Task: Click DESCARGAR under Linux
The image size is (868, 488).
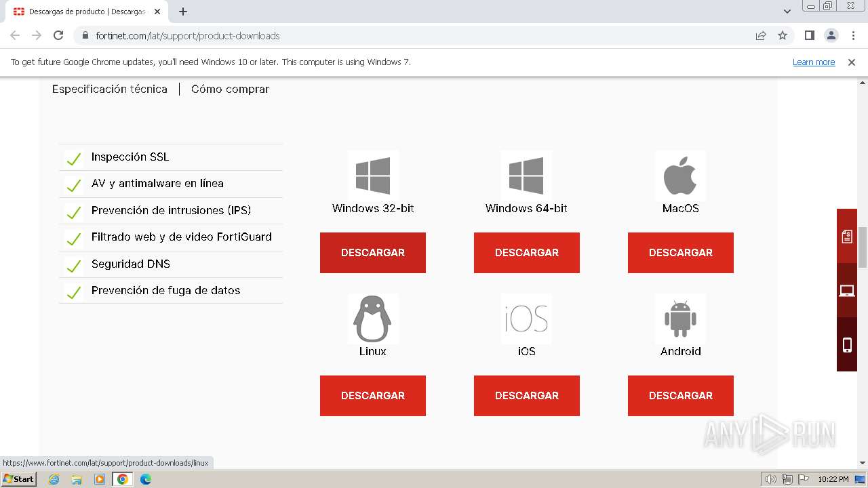Action: [x=373, y=396]
